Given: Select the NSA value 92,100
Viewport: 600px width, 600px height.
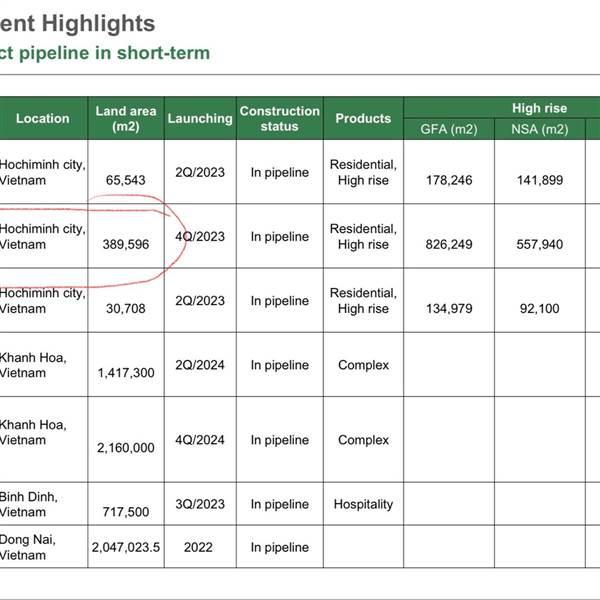Looking at the screenshot, I should 540,308.
